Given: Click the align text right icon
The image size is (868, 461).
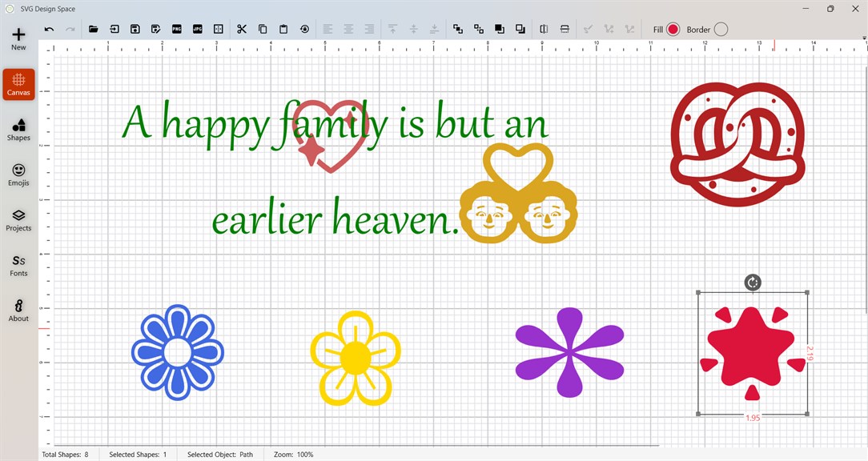Looking at the screenshot, I should [369, 30].
